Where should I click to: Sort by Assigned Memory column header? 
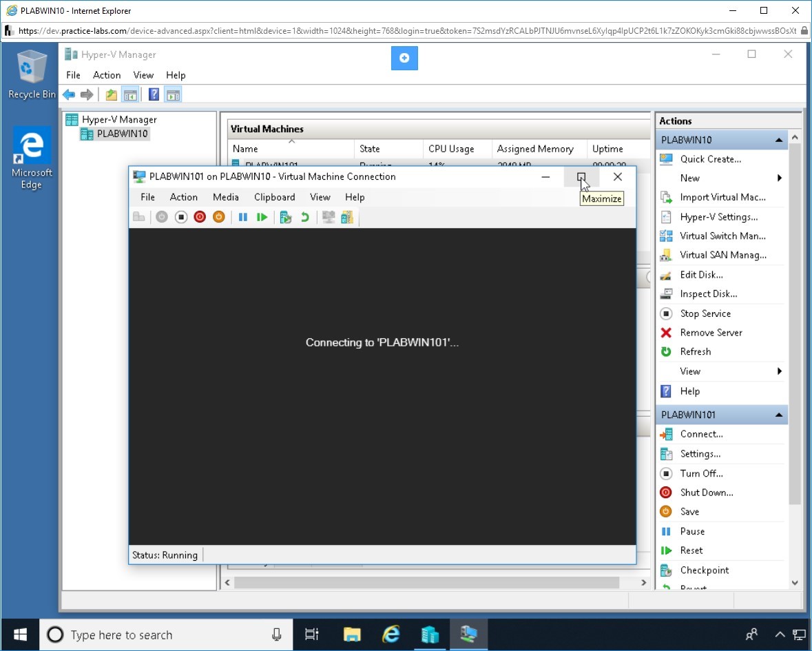pyautogui.click(x=539, y=149)
